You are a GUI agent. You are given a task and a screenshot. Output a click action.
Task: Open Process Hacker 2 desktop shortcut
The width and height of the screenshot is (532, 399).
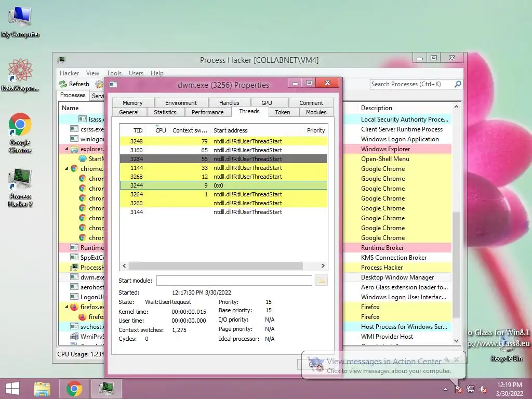coord(20,188)
